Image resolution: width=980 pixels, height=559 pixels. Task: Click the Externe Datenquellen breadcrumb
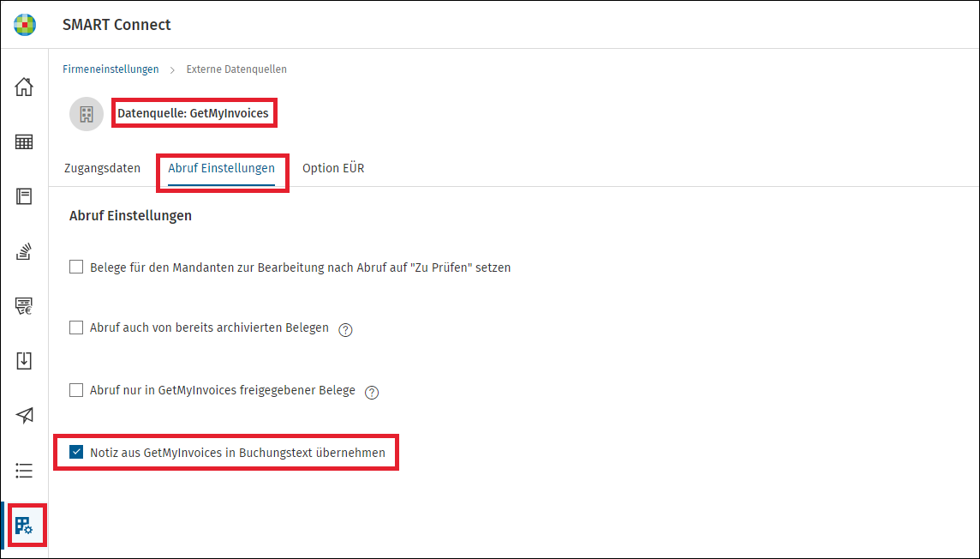[237, 69]
